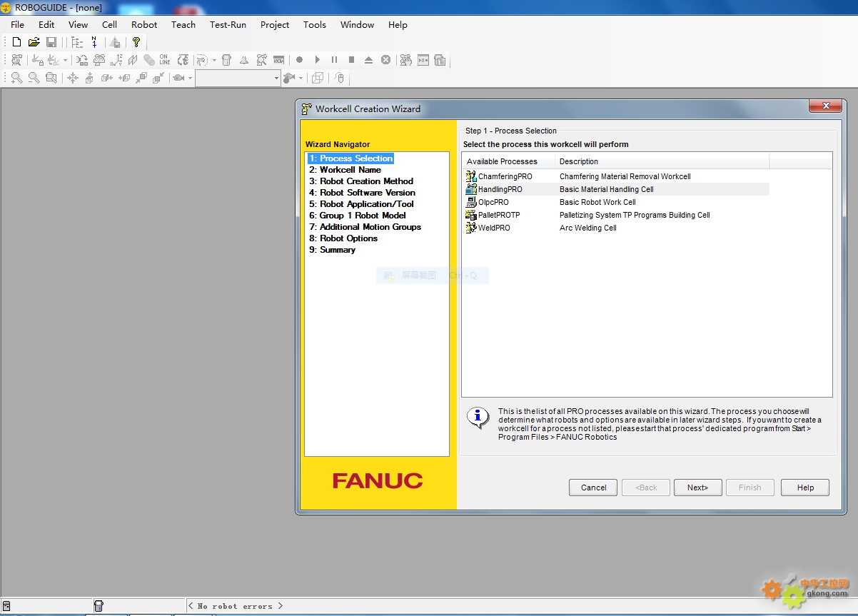Select '4: Robot Software Version' step
This screenshot has width=858, height=616.
coord(362,193)
